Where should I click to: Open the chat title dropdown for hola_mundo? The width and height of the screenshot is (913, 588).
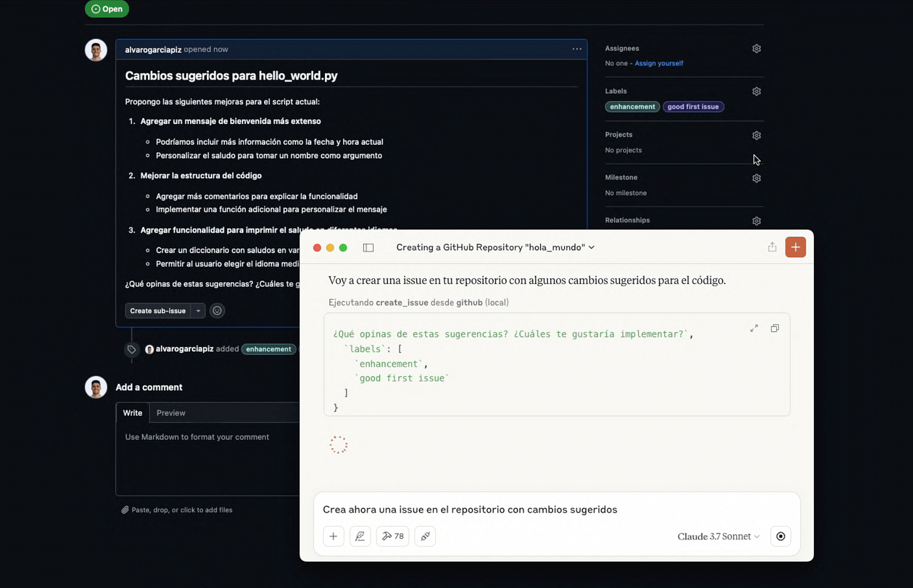tap(591, 247)
